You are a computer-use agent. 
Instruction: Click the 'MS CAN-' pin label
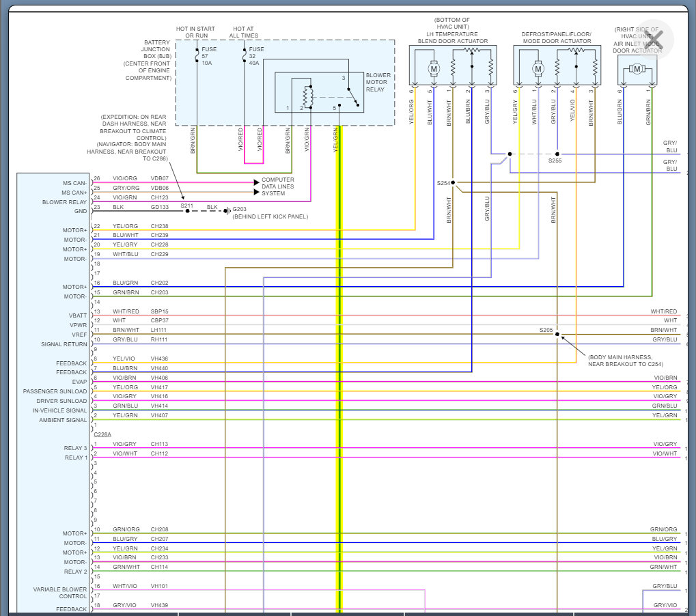[74, 183]
